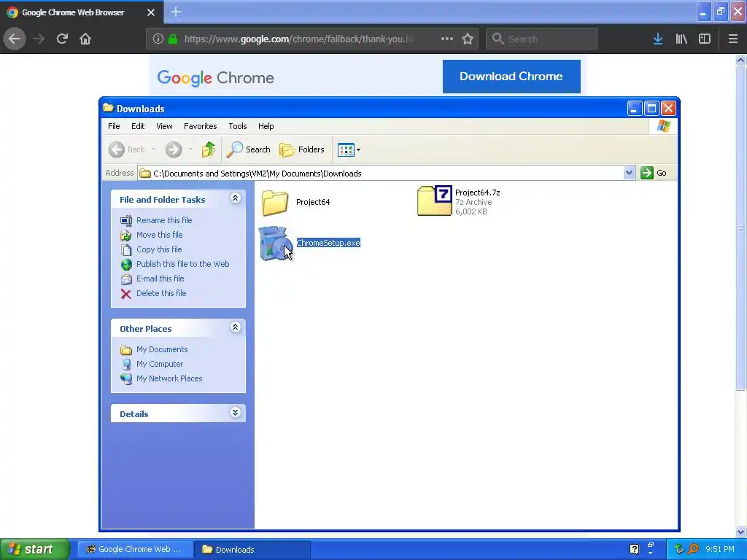The image size is (747, 560).
Task: Click the ChromeSetup.exe file name
Action: tap(328, 243)
